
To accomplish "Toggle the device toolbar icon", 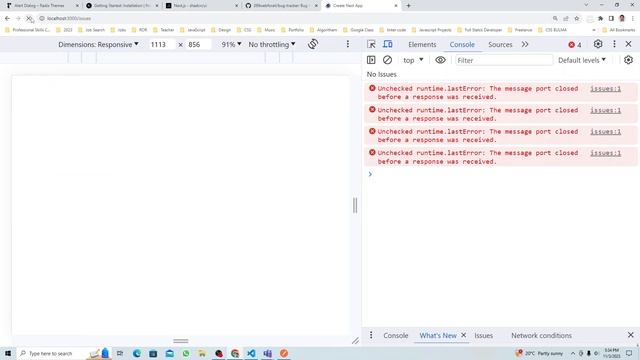I will (x=387, y=44).
